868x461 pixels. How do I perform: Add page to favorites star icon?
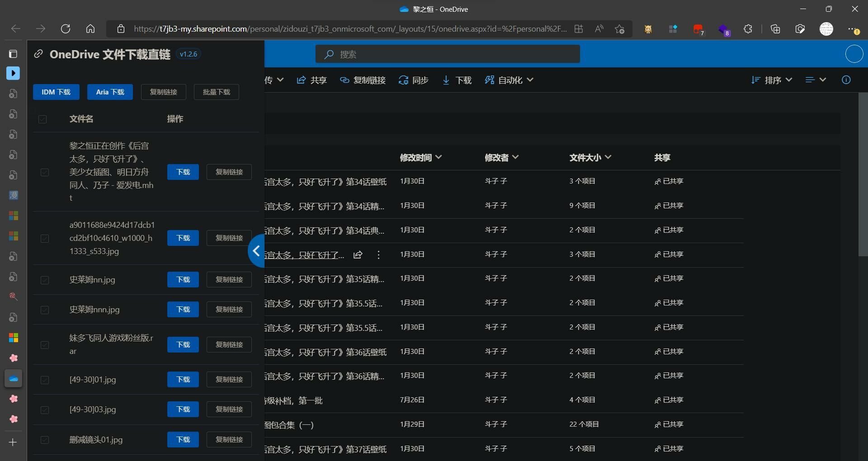coord(619,29)
